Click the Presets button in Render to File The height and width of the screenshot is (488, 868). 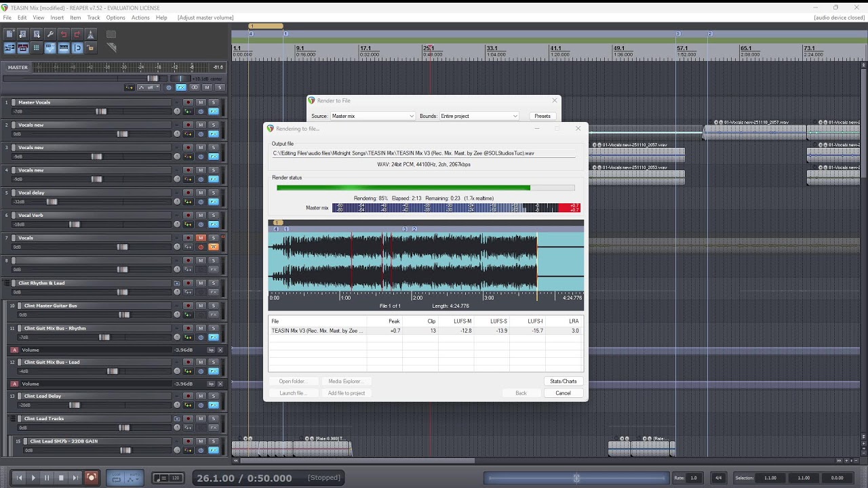542,116
